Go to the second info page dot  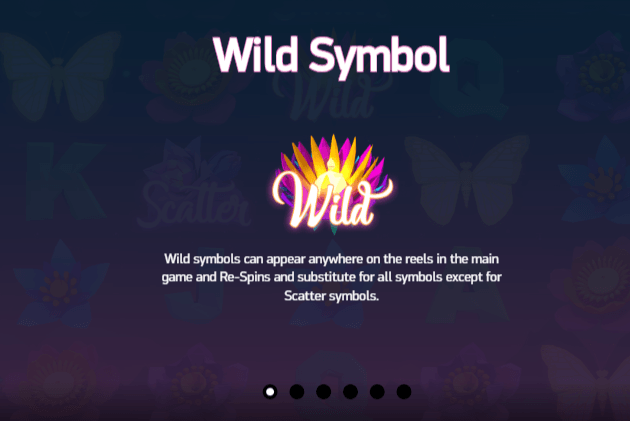[297, 391]
